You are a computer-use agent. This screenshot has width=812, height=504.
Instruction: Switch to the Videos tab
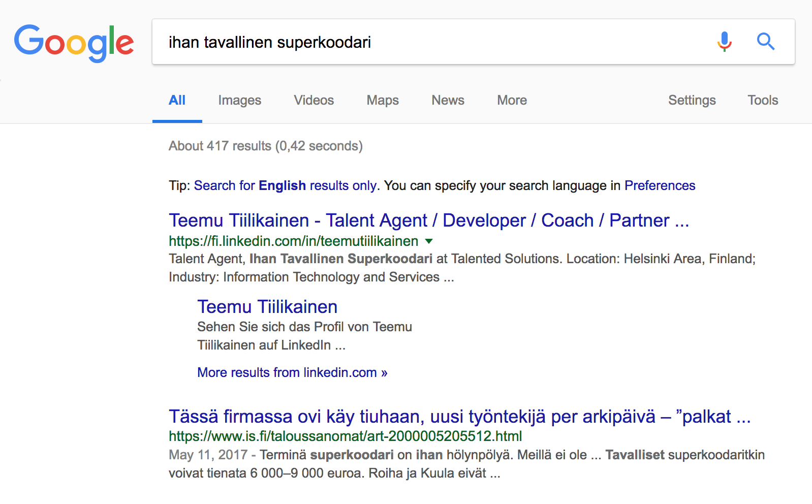pos(314,100)
